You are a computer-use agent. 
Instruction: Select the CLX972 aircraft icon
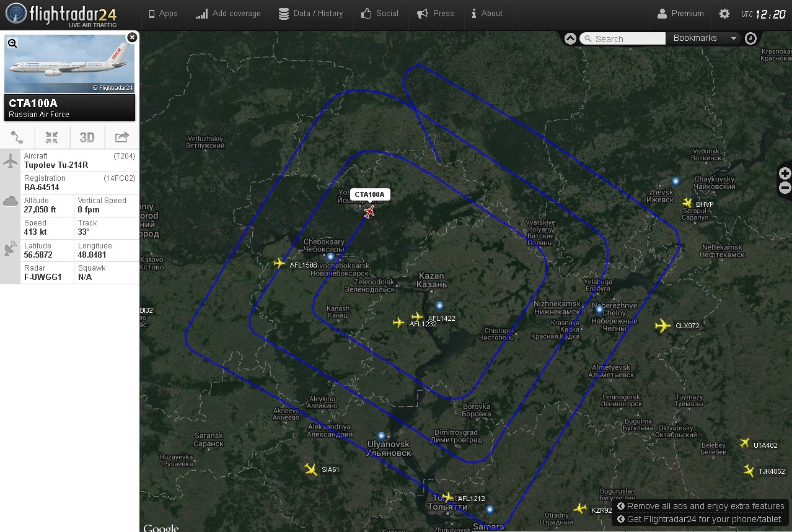tap(663, 325)
